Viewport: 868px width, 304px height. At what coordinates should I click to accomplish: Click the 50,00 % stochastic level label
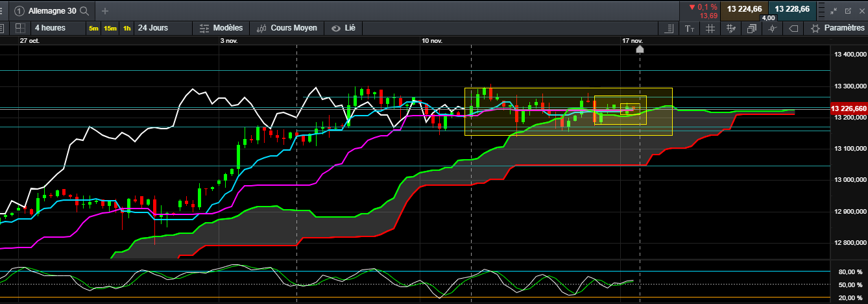coord(850,285)
